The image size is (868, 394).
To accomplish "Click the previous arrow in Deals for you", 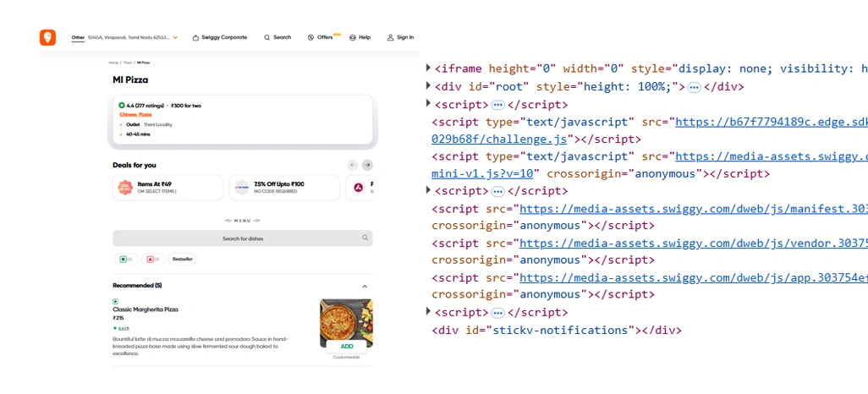I will click(353, 165).
